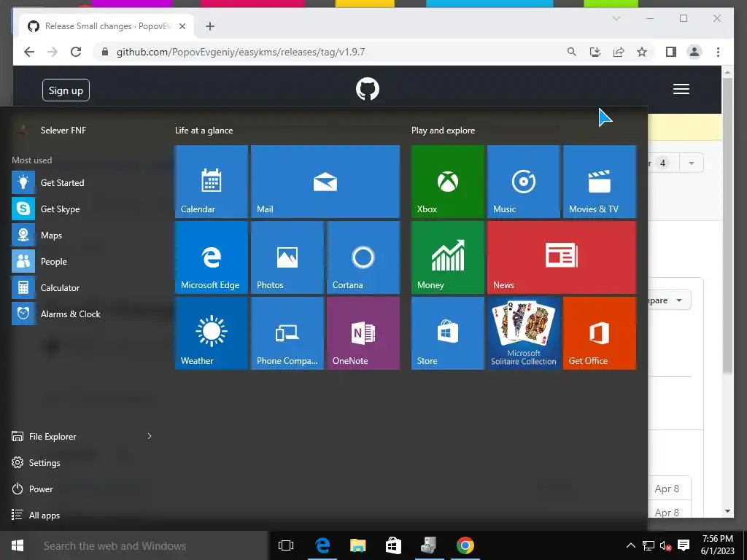Click the Windows Start button
747x560 pixels.
[18, 545]
